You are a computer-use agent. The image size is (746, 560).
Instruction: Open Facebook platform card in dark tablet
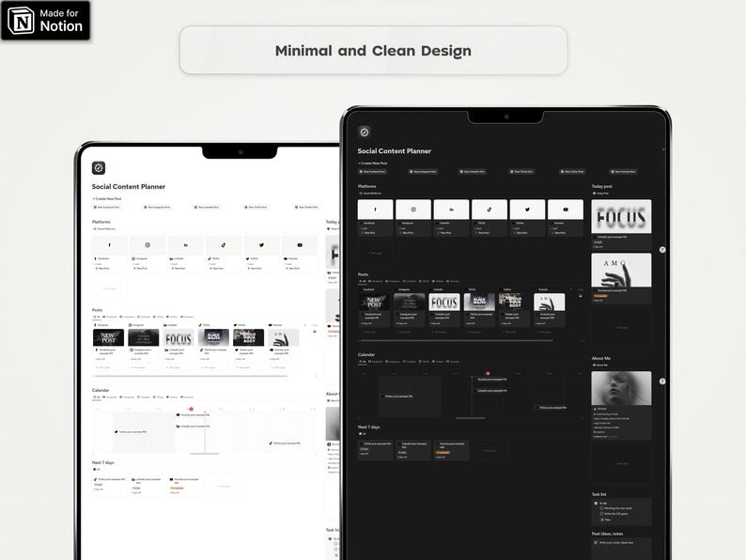(376, 218)
